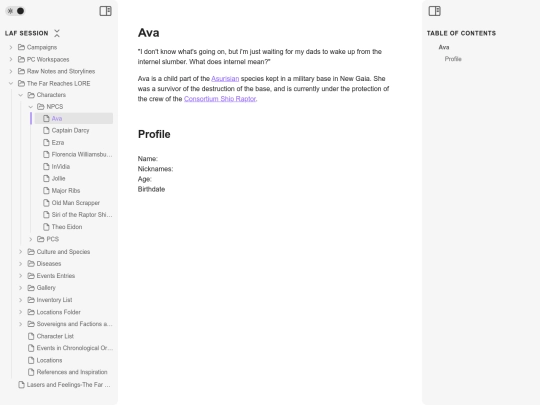Image resolution: width=540 pixels, height=405 pixels.
Task: Expand the Campaigns folder chevron
Action: click(11, 47)
